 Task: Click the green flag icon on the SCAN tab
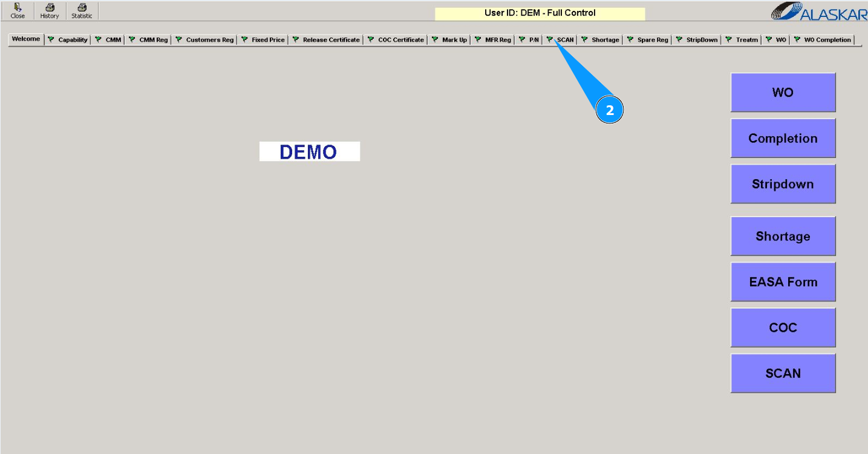click(550, 39)
